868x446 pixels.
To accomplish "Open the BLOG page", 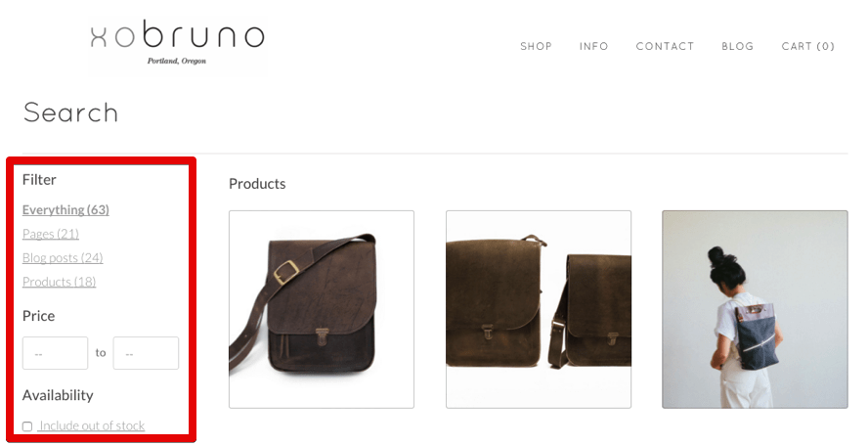I will point(737,46).
